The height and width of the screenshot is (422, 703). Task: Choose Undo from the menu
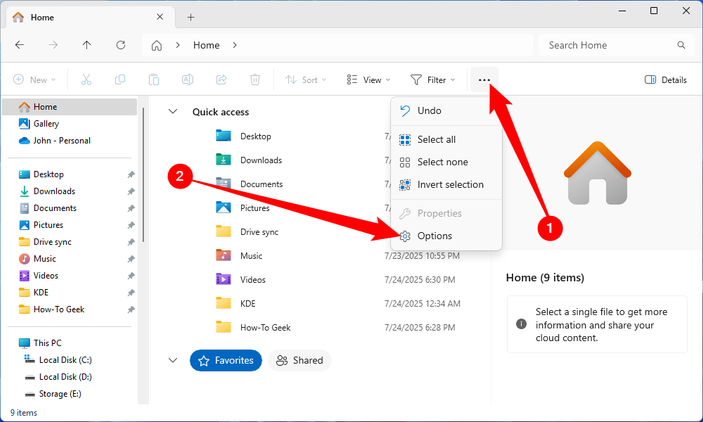pos(446,111)
